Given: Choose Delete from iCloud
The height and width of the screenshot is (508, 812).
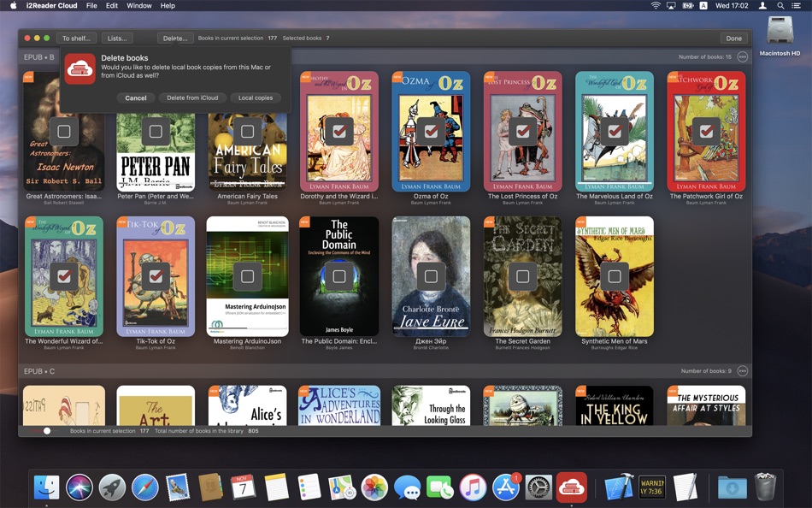Looking at the screenshot, I should [192, 97].
